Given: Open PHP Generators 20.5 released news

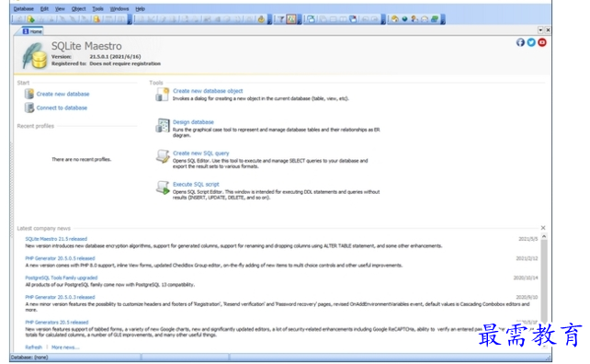Looking at the screenshot, I should (56, 323).
